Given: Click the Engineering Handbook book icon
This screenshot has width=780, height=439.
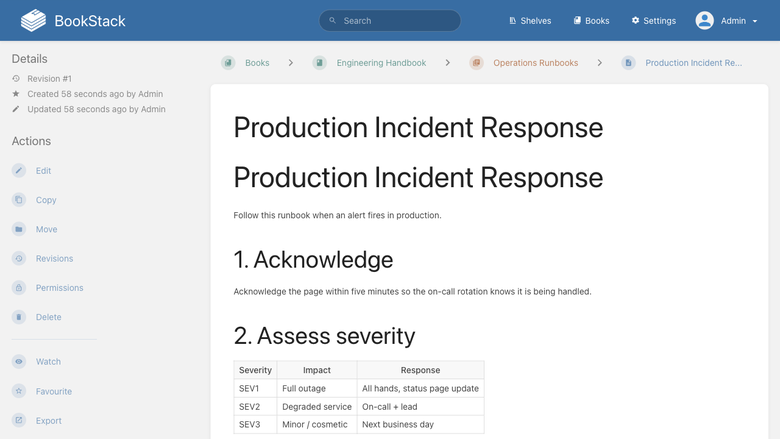Looking at the screenshot, I should [319, 63].
